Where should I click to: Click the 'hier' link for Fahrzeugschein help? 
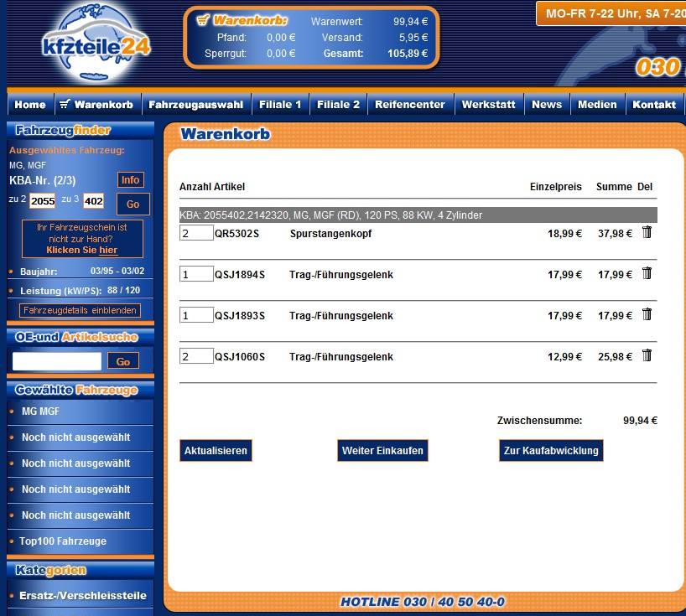[x=108, y=250]
